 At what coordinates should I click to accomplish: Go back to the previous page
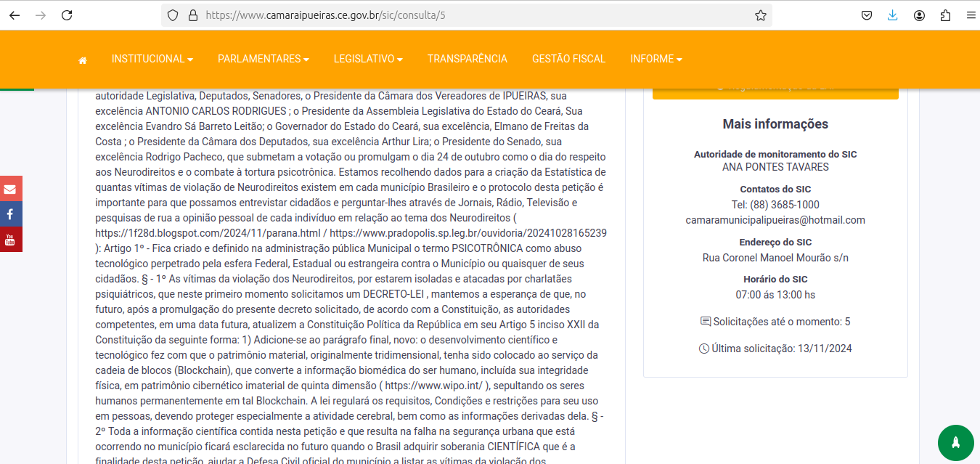point(15,15)
